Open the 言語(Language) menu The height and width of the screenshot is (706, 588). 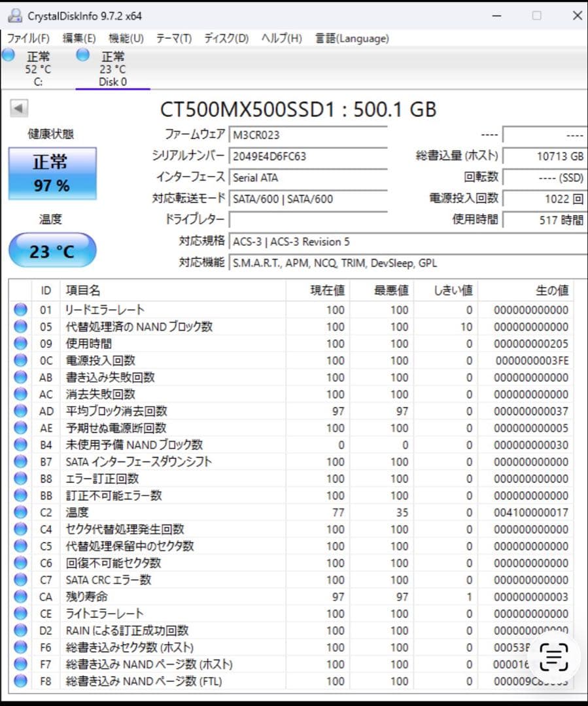pyautogui.click(x=352, y=39)
